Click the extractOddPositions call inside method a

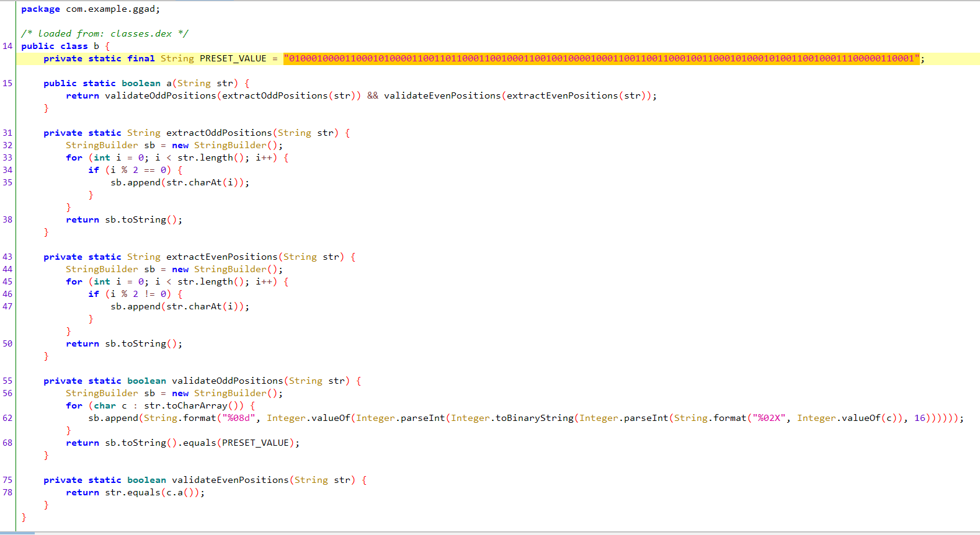pos(275,96)
